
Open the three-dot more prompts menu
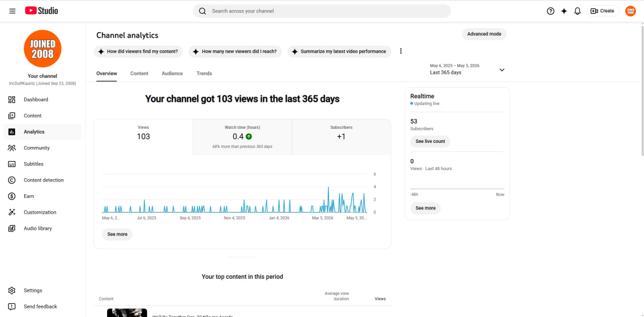[x=401, y=51]
